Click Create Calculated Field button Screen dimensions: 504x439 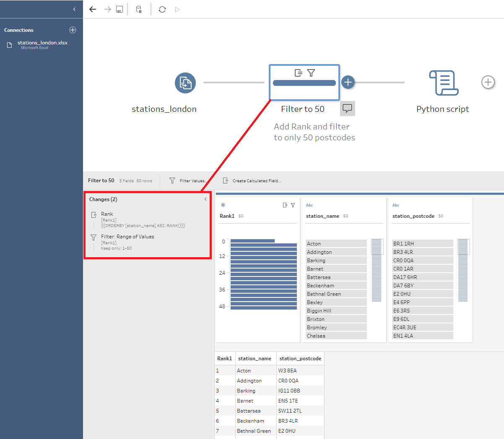[252, 181]
